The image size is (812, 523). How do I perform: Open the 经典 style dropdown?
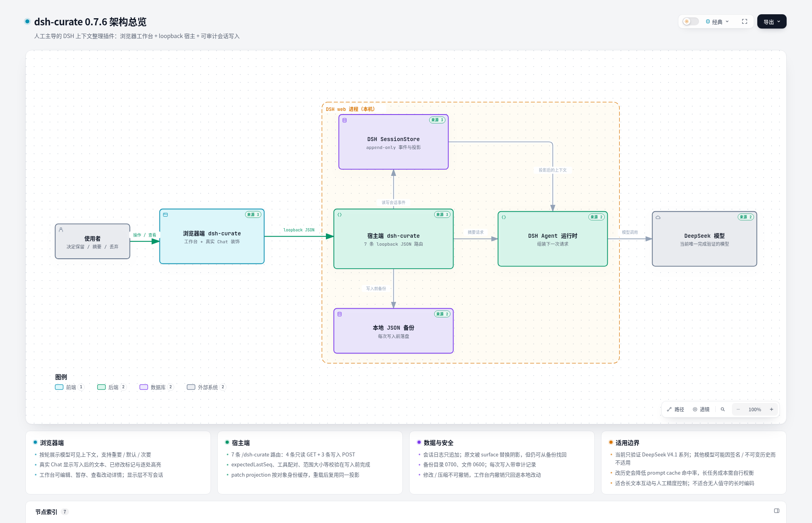(717, 22)
